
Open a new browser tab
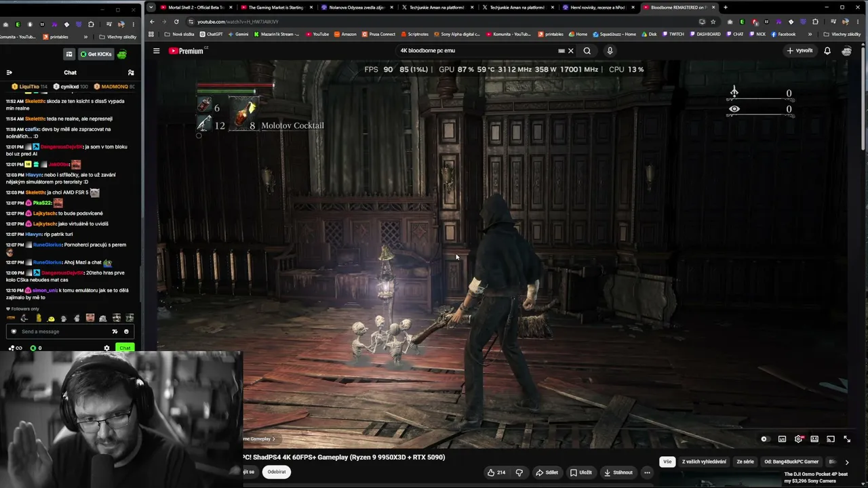click(x=726, y=7)
